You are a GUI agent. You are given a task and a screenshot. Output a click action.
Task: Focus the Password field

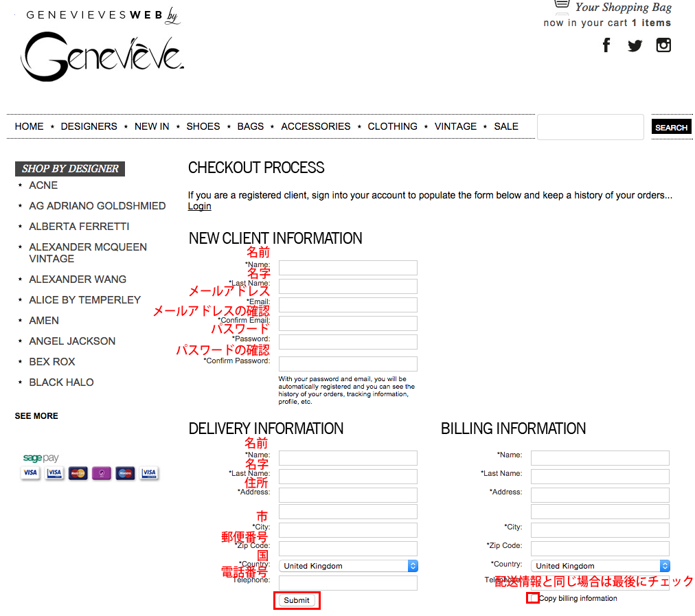pos(348,342)
